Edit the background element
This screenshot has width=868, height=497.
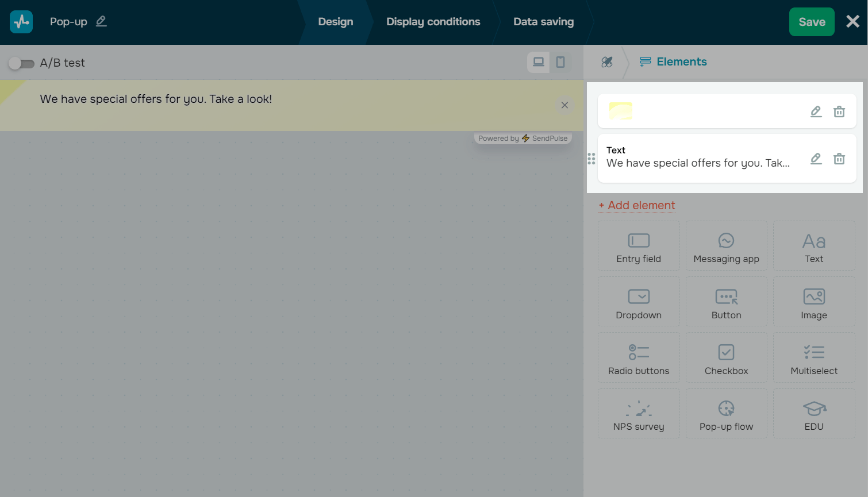coord(816,111)
